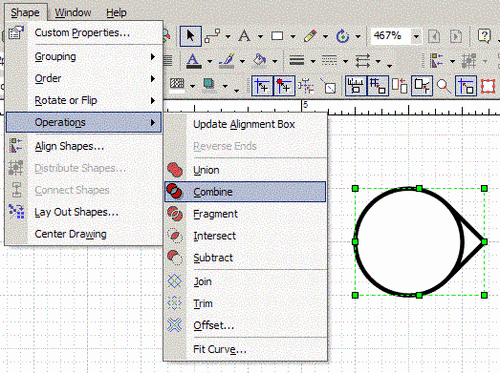Go to the previous page arrow icon
500x373 pixels.
point(434,36)
